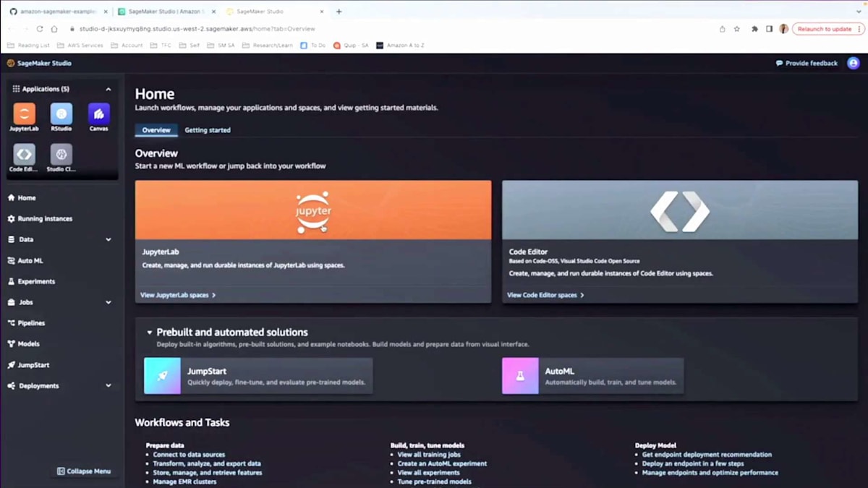This screenshot has height=488, width=868.
Task: Click the Running instances gear icon
Action: pos(11,218)
